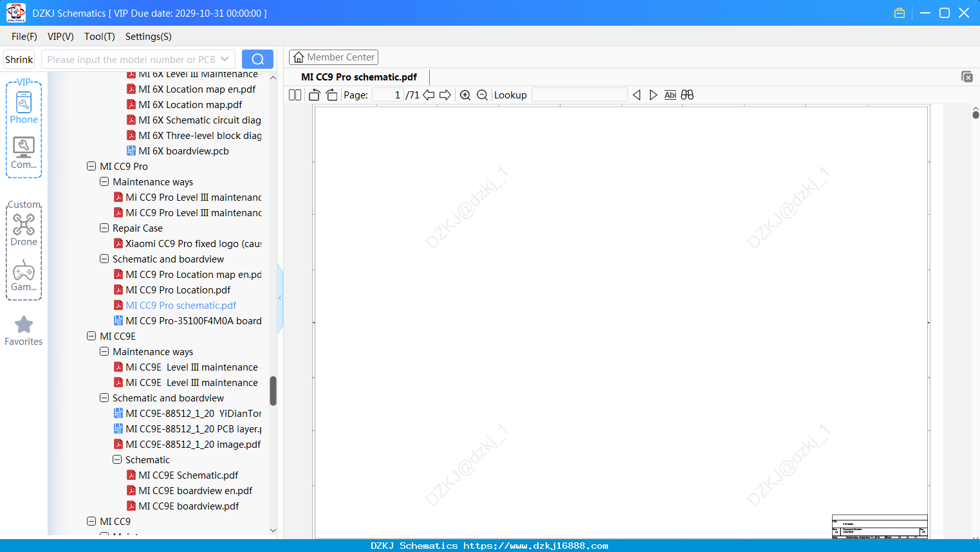
Task: Rotate the page clockwise
Action: (x=331, y=95)
